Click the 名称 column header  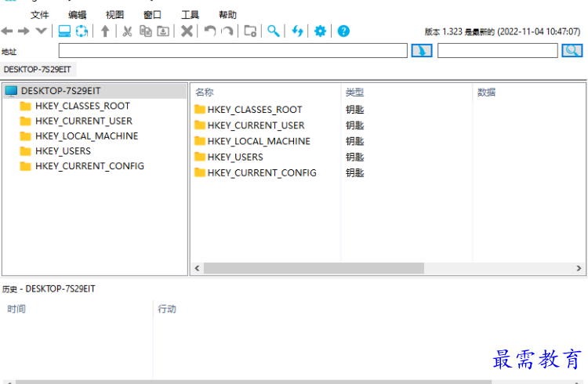(x=205, y=92)
